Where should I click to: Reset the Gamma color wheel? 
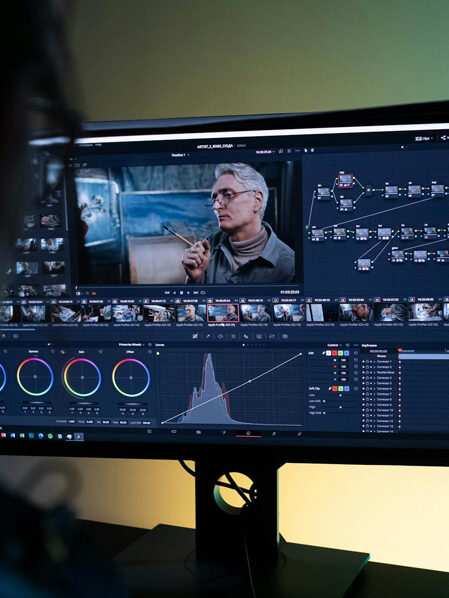[53, 352]
